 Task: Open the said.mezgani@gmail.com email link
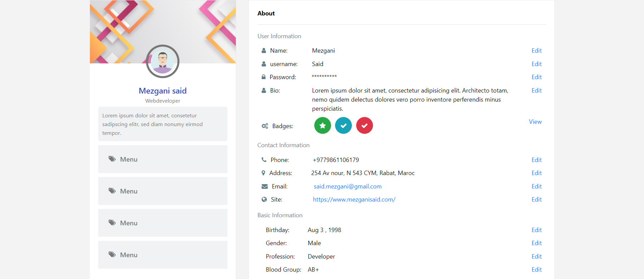[347, 186]
